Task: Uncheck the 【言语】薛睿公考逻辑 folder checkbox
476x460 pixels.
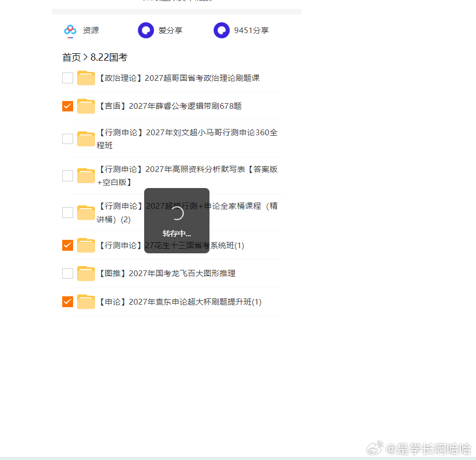Action: pos(68,106)
